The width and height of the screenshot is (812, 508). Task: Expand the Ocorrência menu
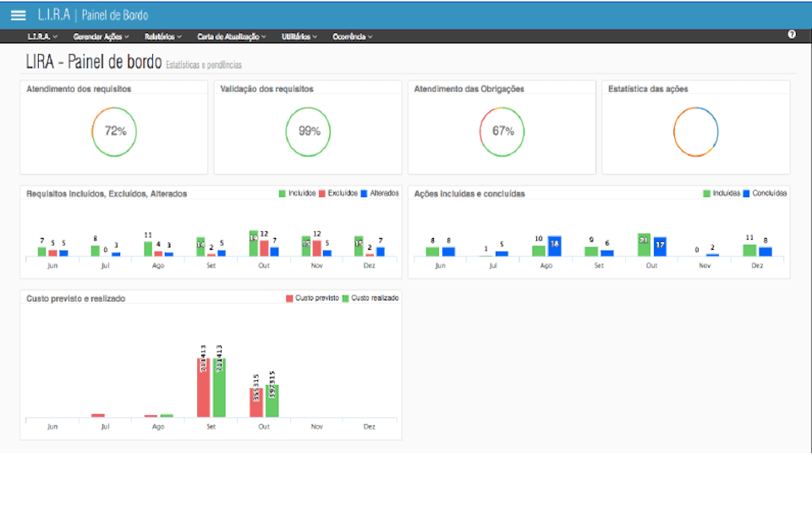(x=353, y=36)
